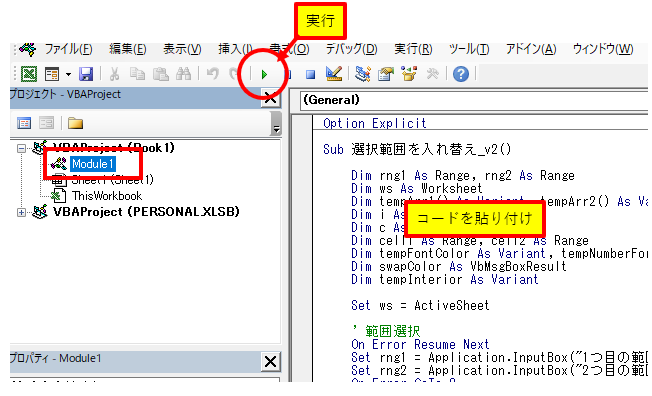Save the workbook with the floppy icon
Viewport: 652px width, 396px height.
pos(86,74)
